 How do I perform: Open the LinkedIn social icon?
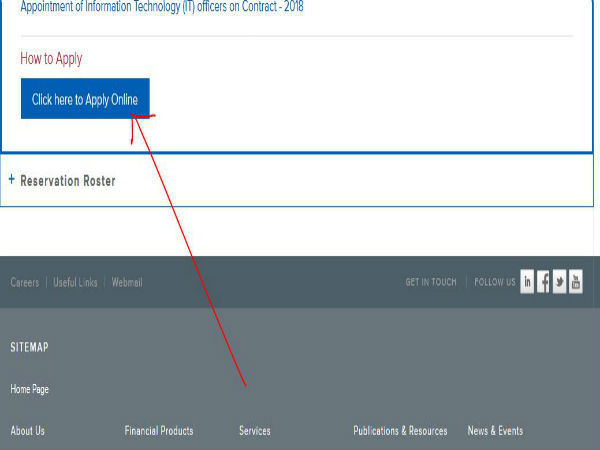(527, 282)
